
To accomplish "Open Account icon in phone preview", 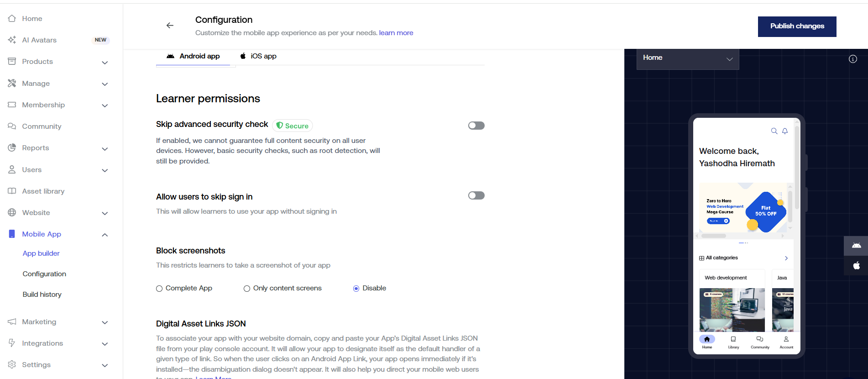I will pyautogui.click(x=786, y=339).
